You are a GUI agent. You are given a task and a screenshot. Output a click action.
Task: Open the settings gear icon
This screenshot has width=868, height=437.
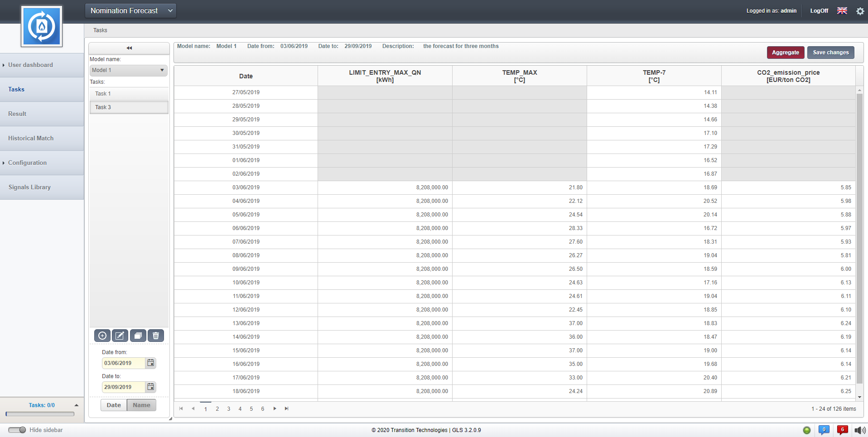(860, 11)
